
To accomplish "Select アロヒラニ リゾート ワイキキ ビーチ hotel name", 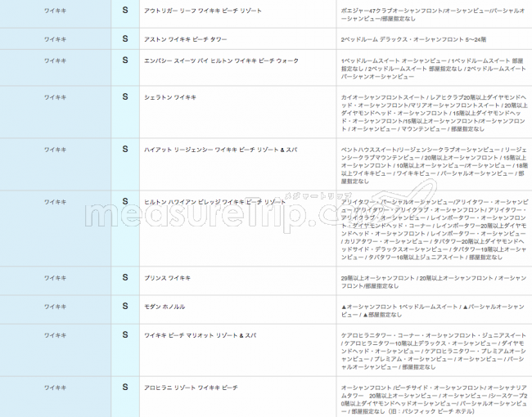I will pyautogui.click(x=191, y=388).
